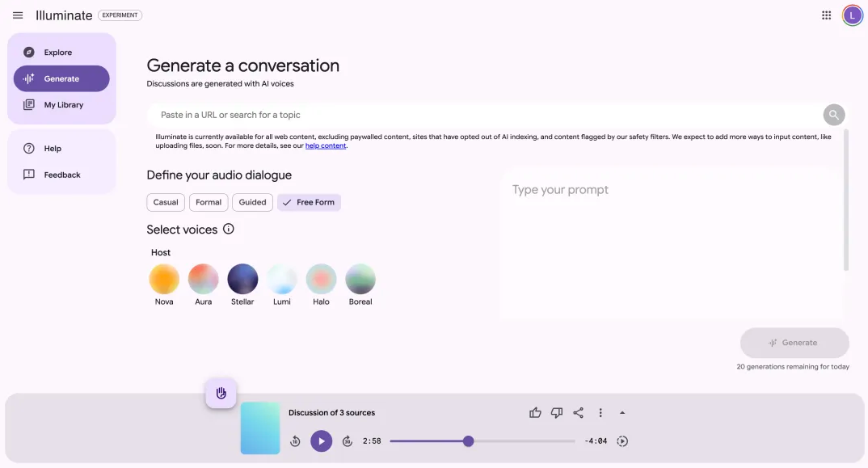Click the '20 generations remaining for today' text
868x468 pixels.
pos(793,367)
